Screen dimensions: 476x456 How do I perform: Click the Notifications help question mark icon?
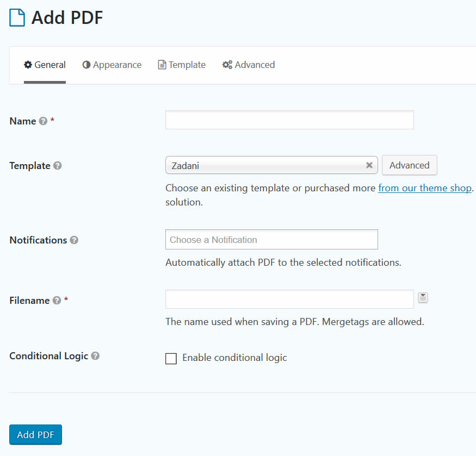tap(74, 240)
